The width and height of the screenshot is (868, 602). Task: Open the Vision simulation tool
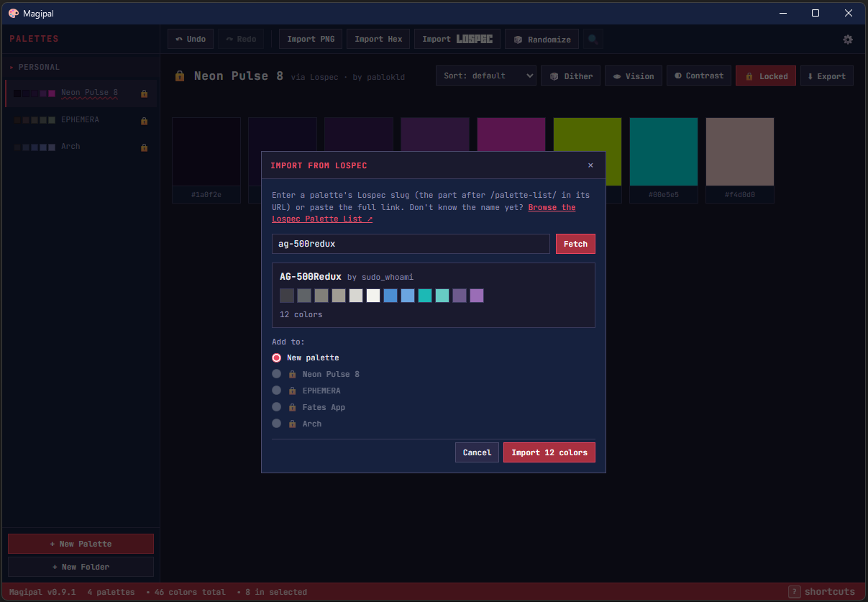pyautogui.click(x=634, y=76)
